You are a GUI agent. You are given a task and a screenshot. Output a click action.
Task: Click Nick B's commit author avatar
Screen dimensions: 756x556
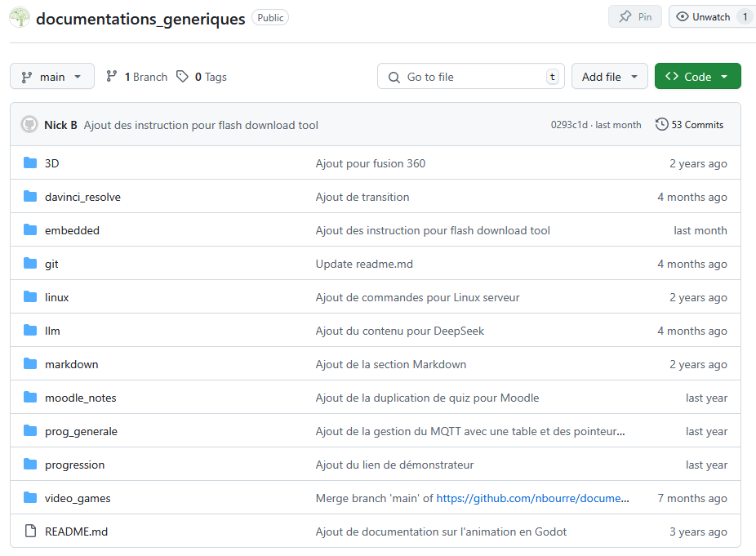point(29,124)
